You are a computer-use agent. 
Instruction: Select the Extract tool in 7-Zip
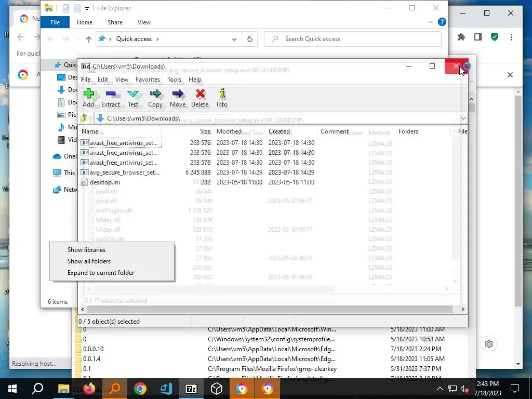point(111,98)
